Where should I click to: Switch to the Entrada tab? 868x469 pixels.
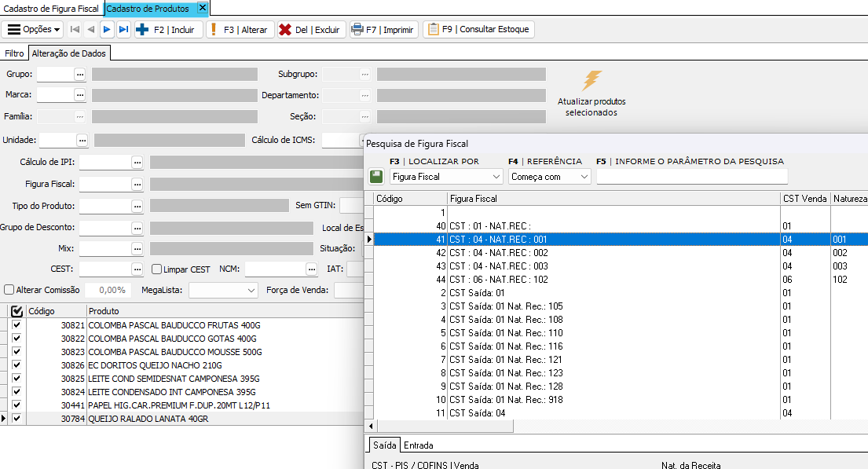[418, 445]
